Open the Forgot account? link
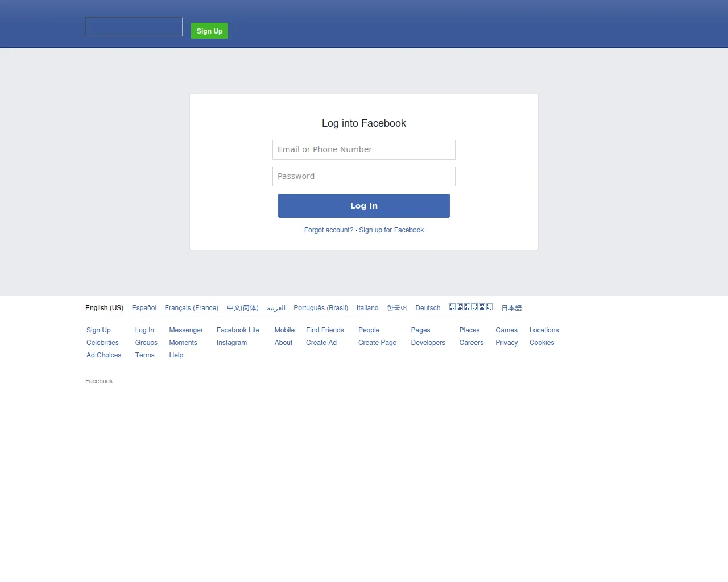 (x=329, y=230)
